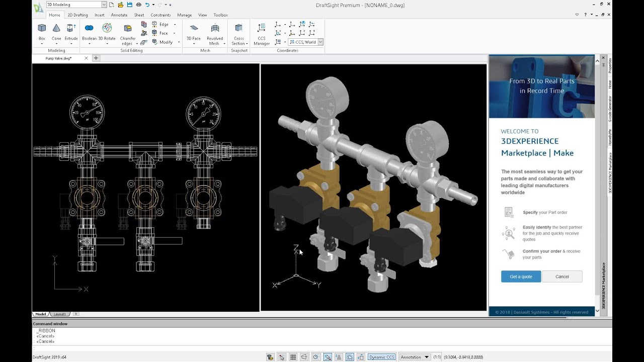
Task: Click the Face solid editing icon
Action: point(154,33)
